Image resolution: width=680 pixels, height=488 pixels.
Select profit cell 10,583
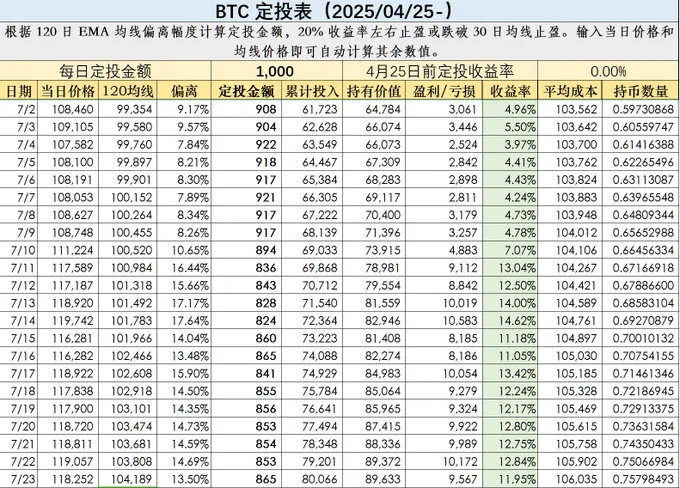444,321
